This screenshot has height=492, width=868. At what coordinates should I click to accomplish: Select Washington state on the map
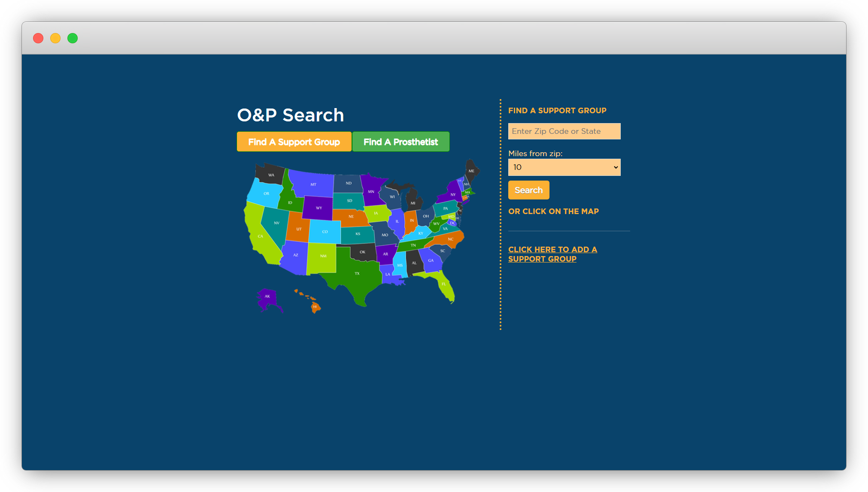coord(270,175)
